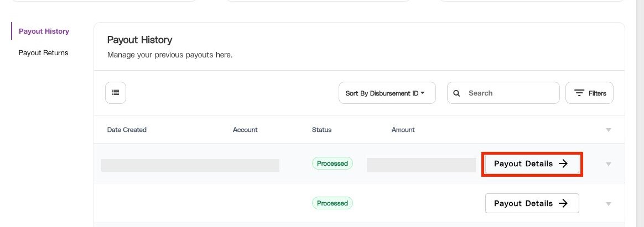Click the Status column header
644x227 pixels.
click(321, 129)
